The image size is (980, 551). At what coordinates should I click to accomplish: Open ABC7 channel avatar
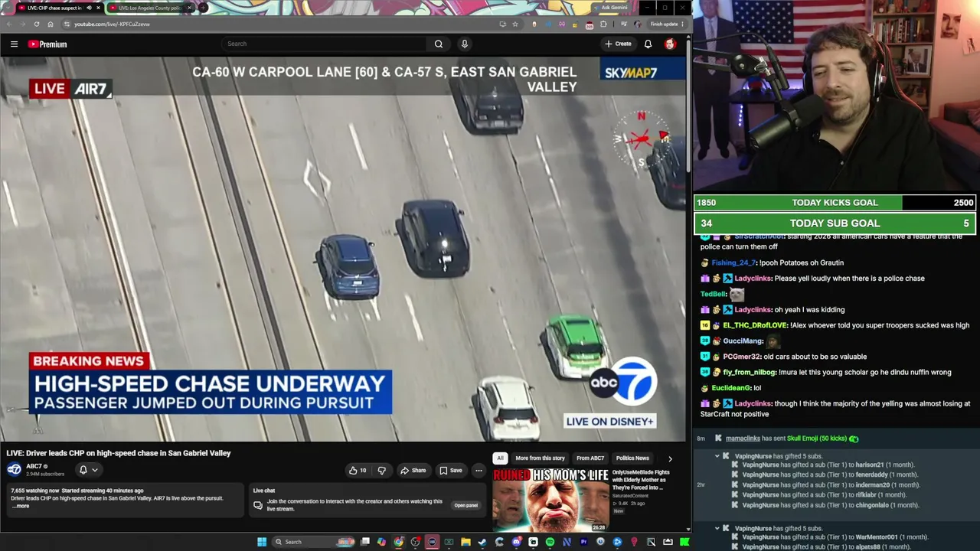click(x=15, y=469)
